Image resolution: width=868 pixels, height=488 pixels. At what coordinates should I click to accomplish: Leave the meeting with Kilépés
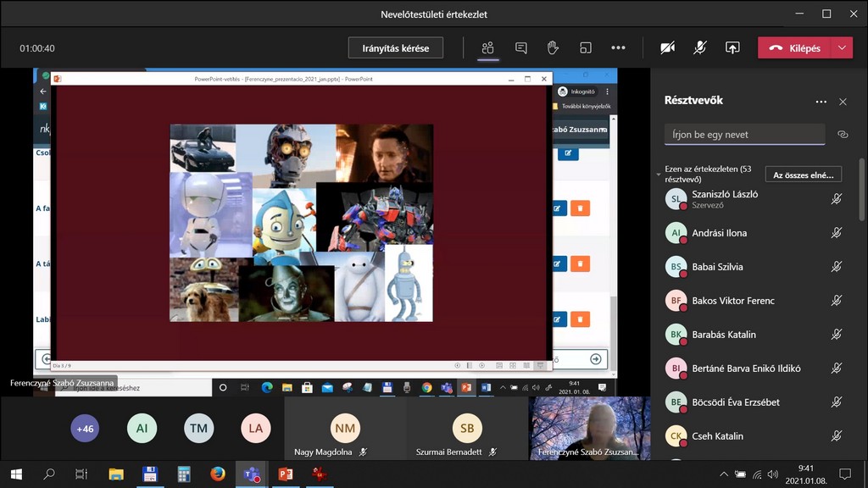click(795, 48)
